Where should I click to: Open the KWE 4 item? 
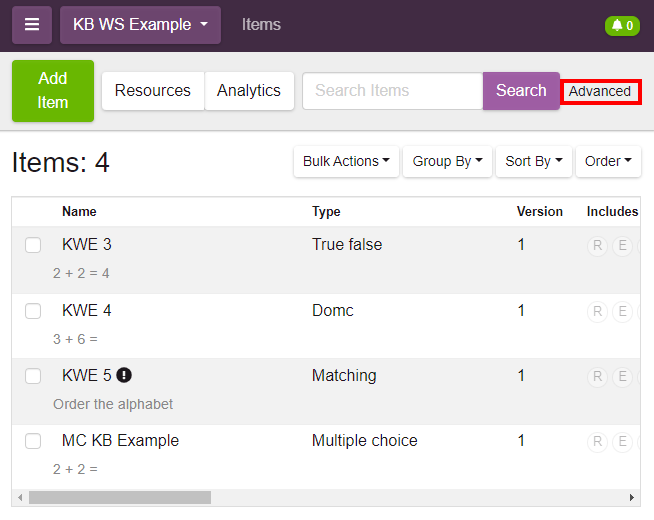click(x=87, y=311)
